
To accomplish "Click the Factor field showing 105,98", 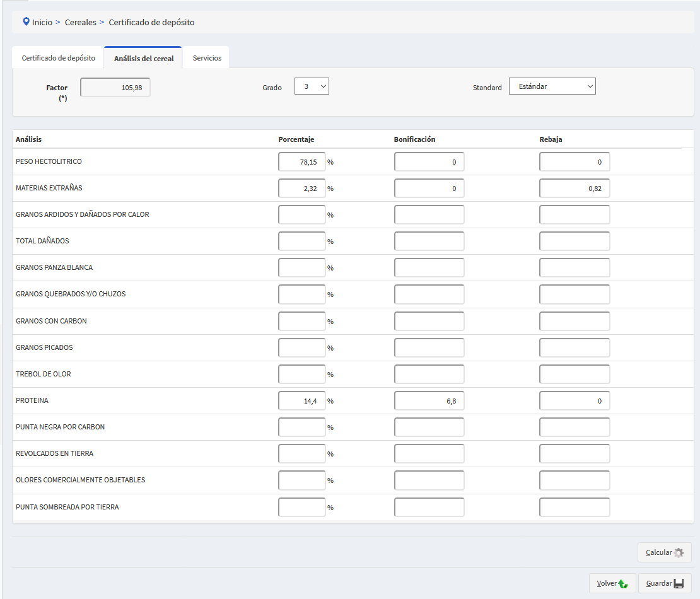I will [115, 88].
